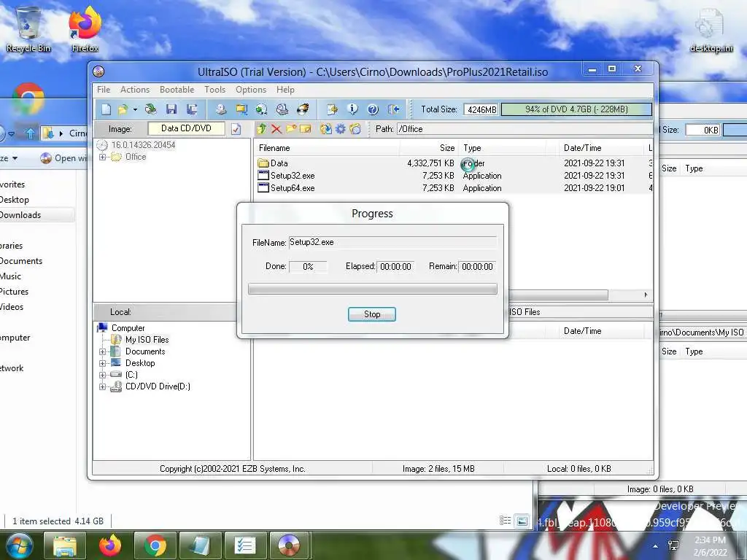Select Downloads in Explorer window sidebar
This screenshot has height=560, width=747.
click(20, 215)
